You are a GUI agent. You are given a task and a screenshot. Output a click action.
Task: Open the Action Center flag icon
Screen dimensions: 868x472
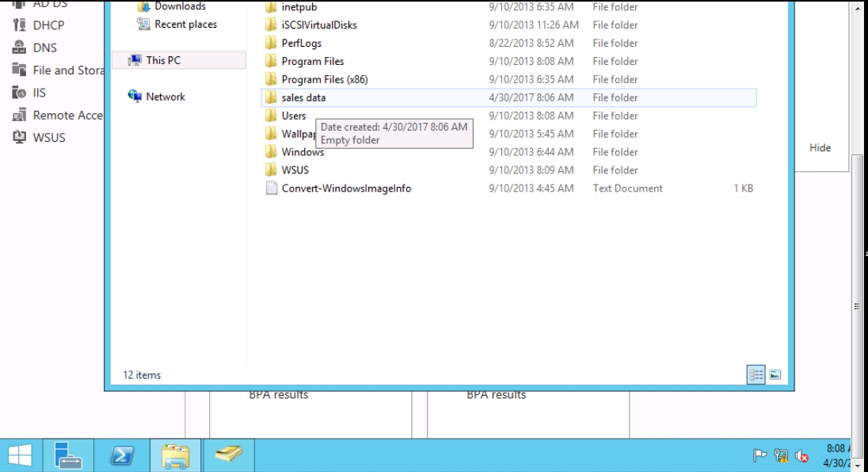coord(759,456)
